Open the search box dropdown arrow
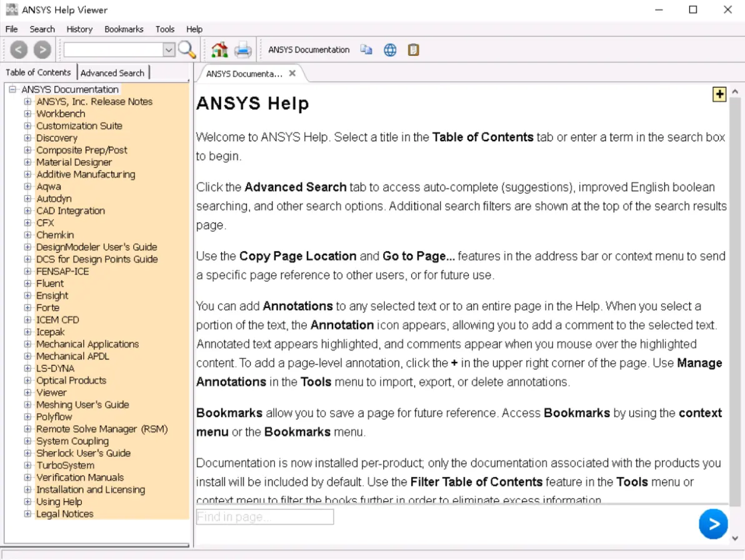745x560 pixels. tap(169, 49)
